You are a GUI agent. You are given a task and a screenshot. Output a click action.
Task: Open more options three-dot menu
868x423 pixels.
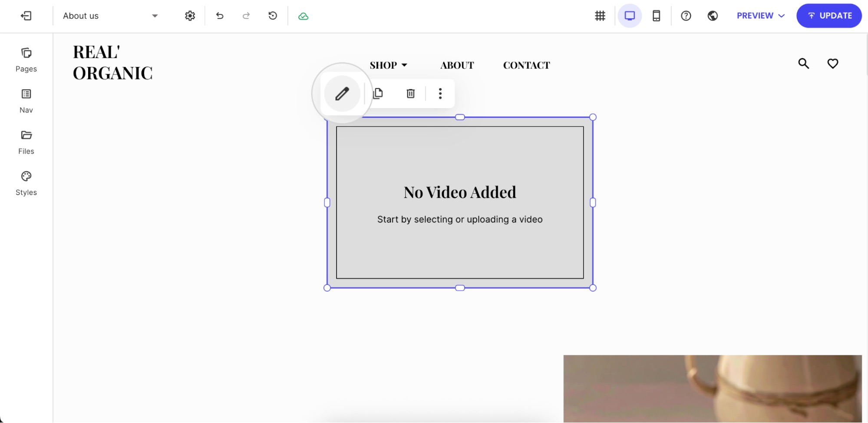(440, 93)
